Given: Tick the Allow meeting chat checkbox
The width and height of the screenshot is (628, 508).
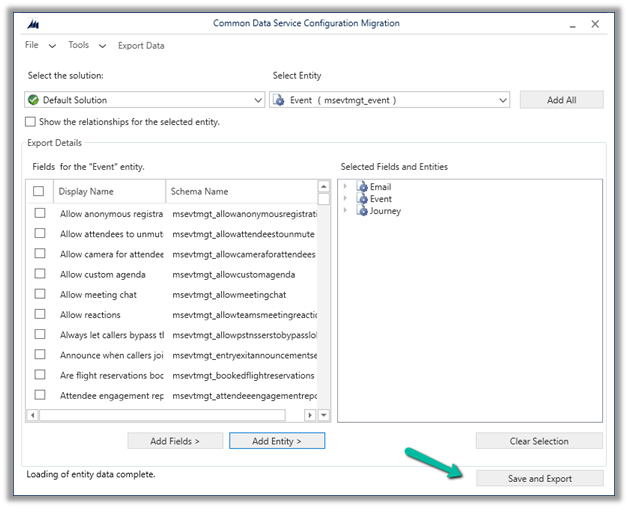Looking at the screenshot, I should click(x=40, y=295).
